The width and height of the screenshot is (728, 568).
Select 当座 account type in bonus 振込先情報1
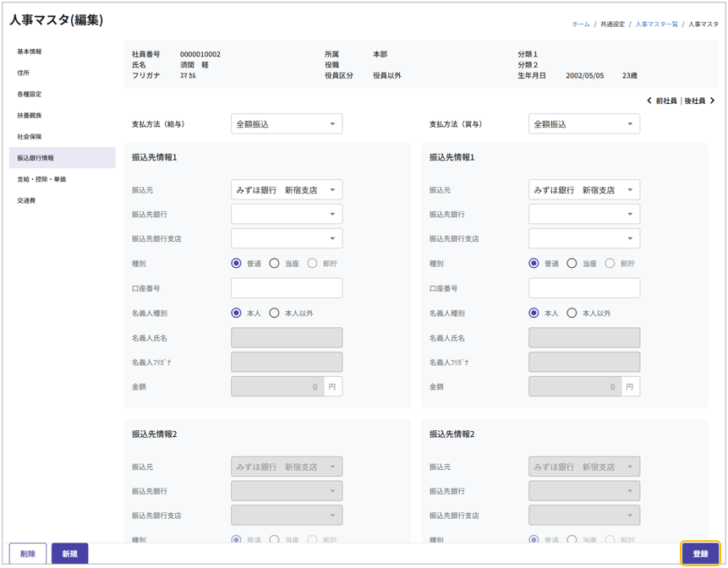tap(572, 264)
